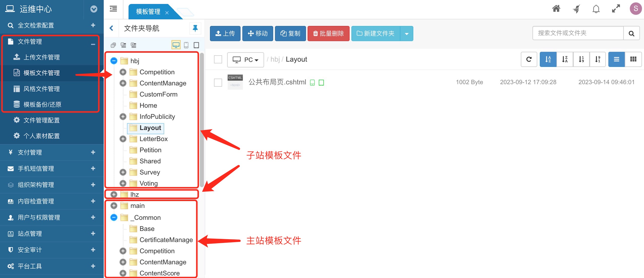Refresh the file list

529,59
